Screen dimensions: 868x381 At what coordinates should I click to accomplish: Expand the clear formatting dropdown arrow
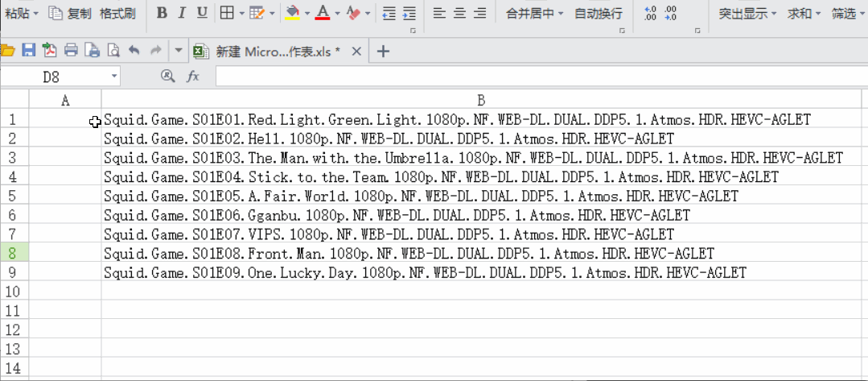tap(368, 14)
